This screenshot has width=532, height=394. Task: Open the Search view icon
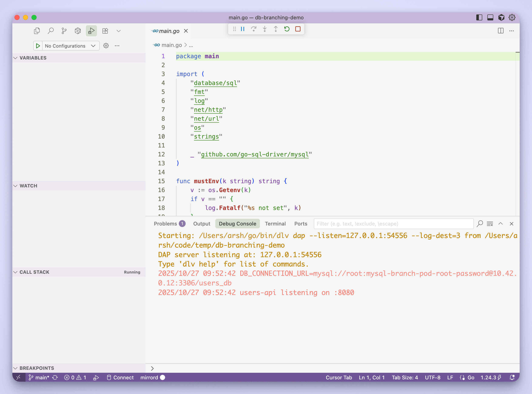(51, 31)
